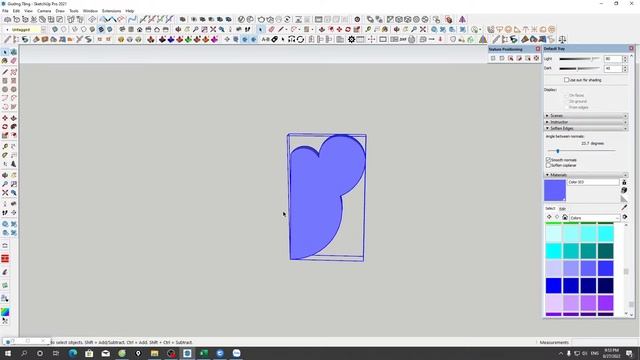Toggle On faces display checkbox
Screen dimensions: 640x360
click(566, 95)
